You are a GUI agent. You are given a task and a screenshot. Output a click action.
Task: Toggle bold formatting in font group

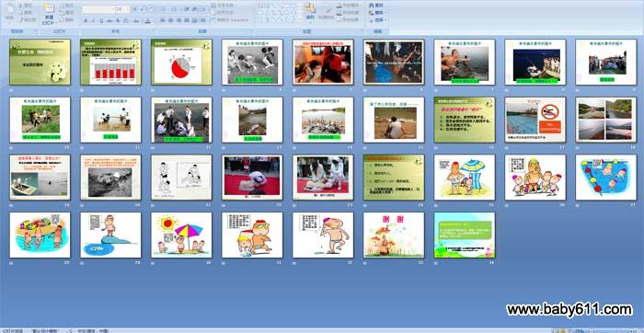pyautogui.click(x=86, y=20)
